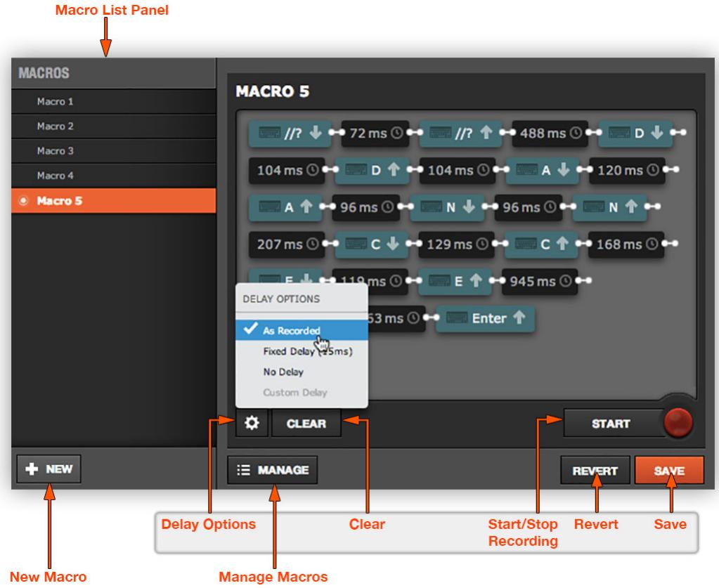Click the red record indicator button

click(x=678, y=422)
